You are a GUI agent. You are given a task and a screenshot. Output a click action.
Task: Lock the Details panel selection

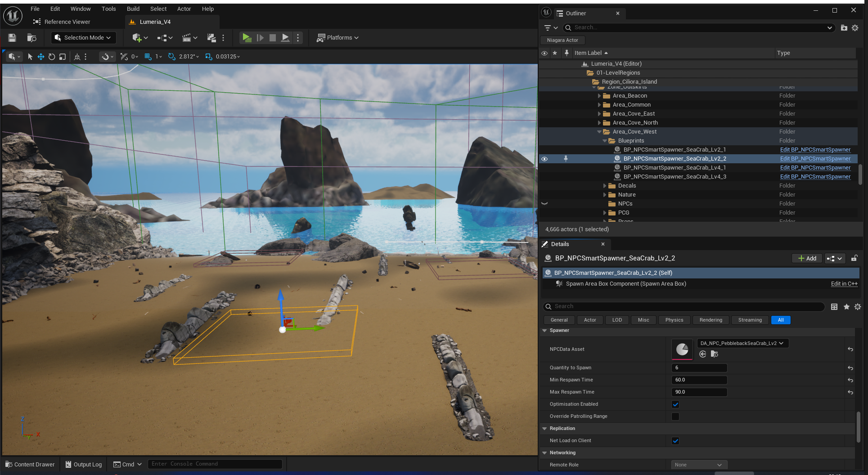[x=854, y=258]
